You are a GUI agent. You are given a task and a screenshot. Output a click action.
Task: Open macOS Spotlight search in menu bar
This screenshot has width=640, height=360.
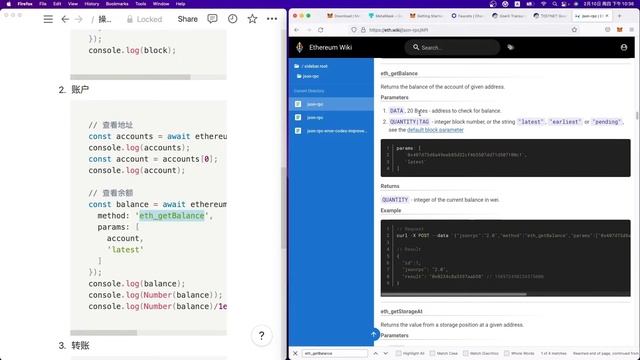pyautogui.click(x=555, y=4)
